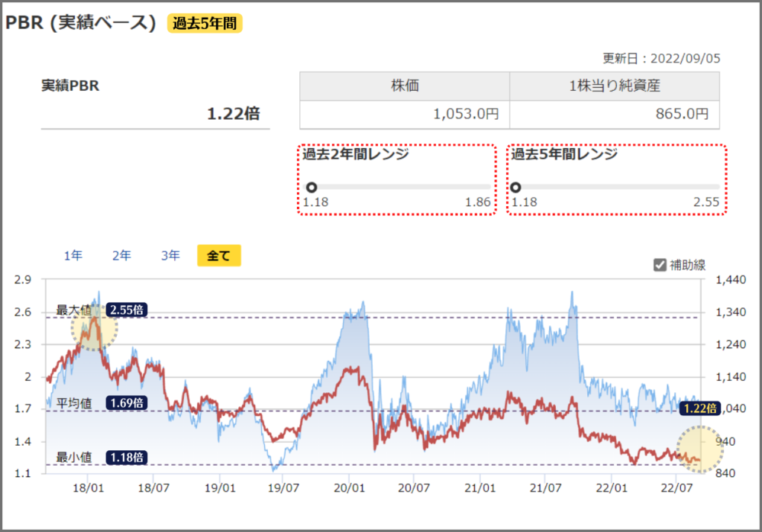The image size is (762, 532).
Task: Click the 1.86 two-year range maximum
Action: click(x=478, y=202)
